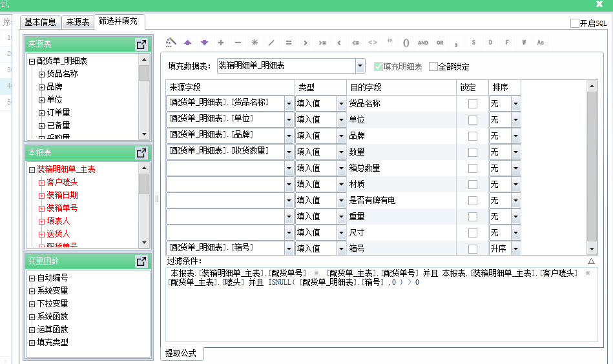The image size is (613, 364).
Task: Click the clear formula brush icon
Action: tap(171, 42)
